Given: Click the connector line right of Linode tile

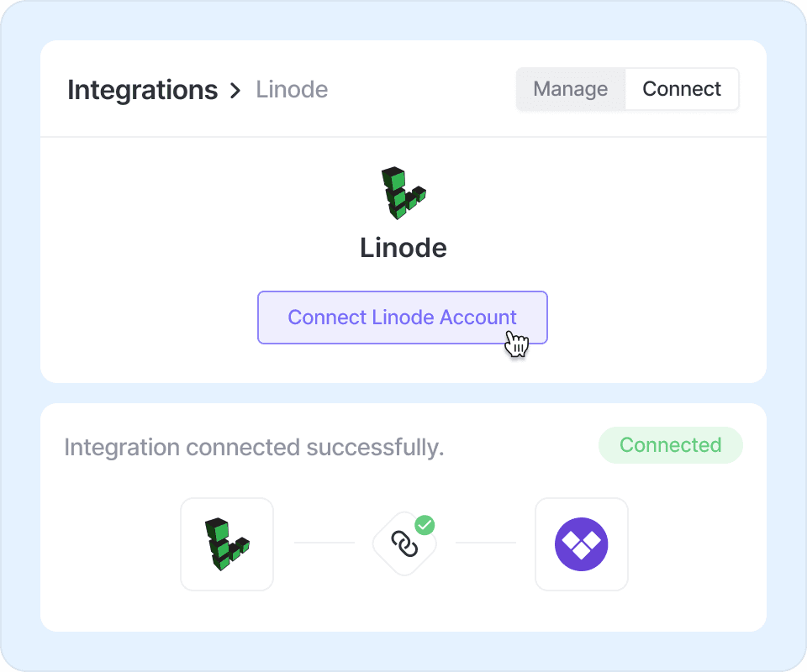Looking at the screenshot, I should 324,543.
